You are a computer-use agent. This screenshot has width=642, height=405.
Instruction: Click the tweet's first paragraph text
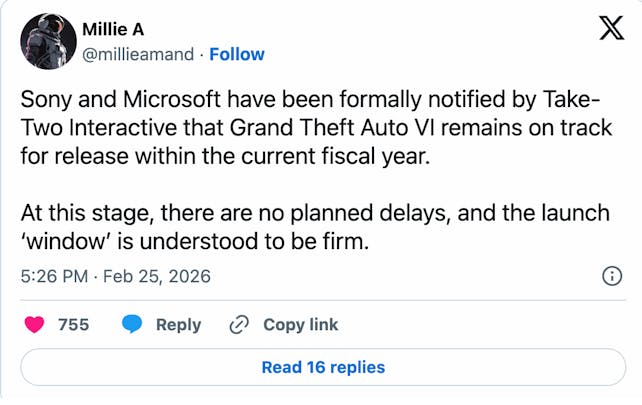[x=310, y=130]
